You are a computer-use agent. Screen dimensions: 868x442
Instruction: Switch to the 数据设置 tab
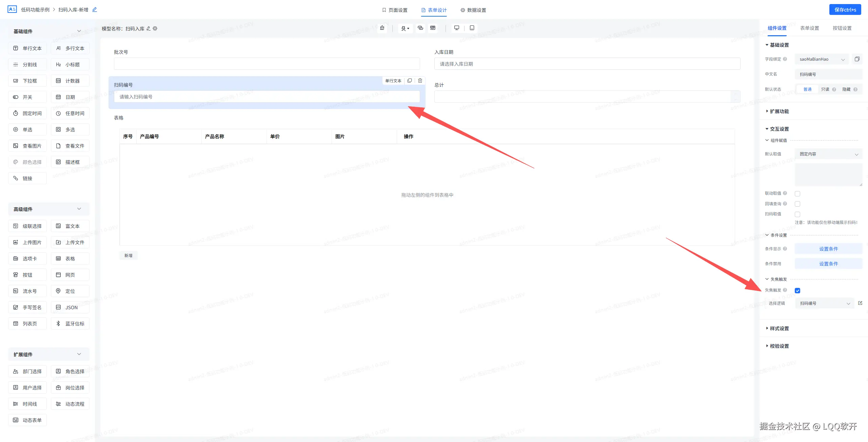[473, 10]
